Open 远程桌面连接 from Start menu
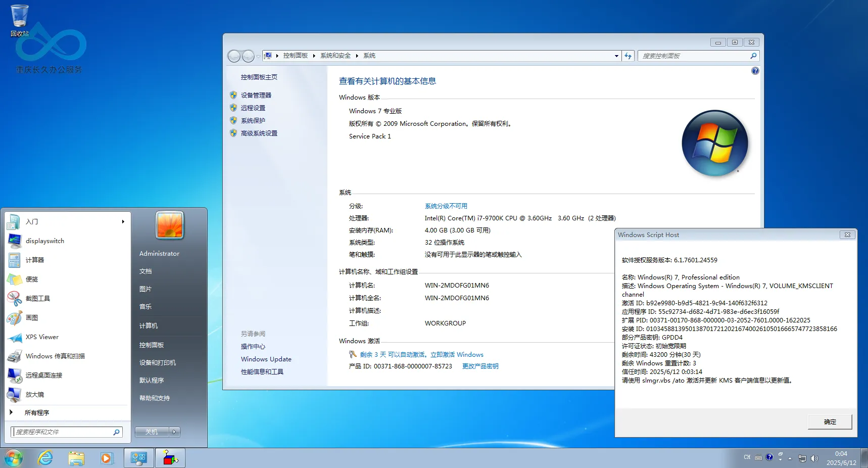Viewport: 868px width, 468px height. coord(68,376)
